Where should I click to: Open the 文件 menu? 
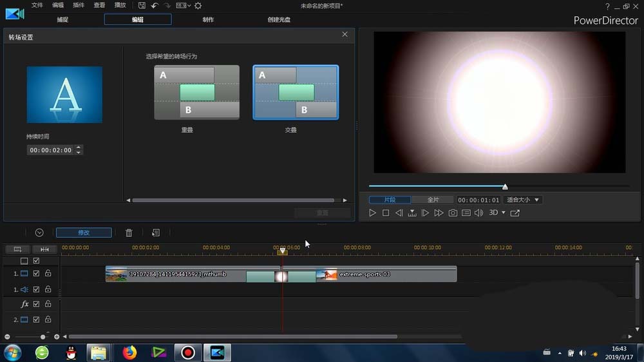[37, 6]
